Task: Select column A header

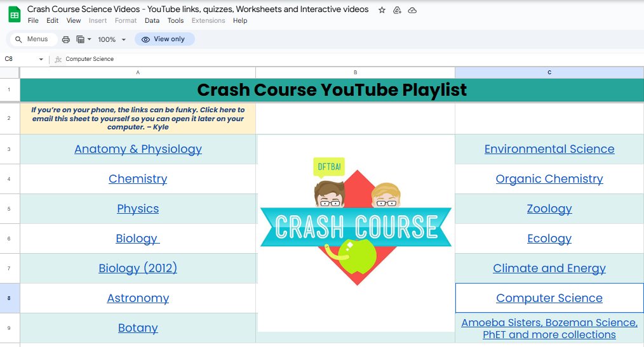Action: 138,72
